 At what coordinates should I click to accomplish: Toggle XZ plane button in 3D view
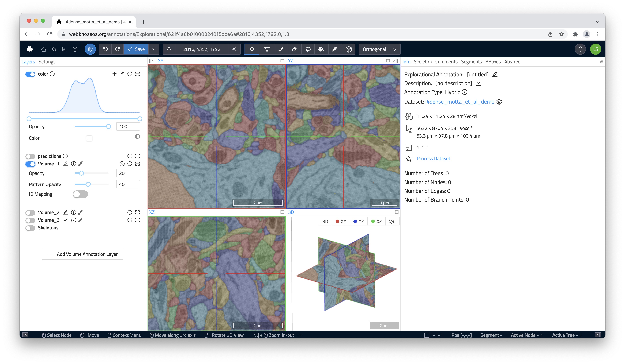pos(376,221)
